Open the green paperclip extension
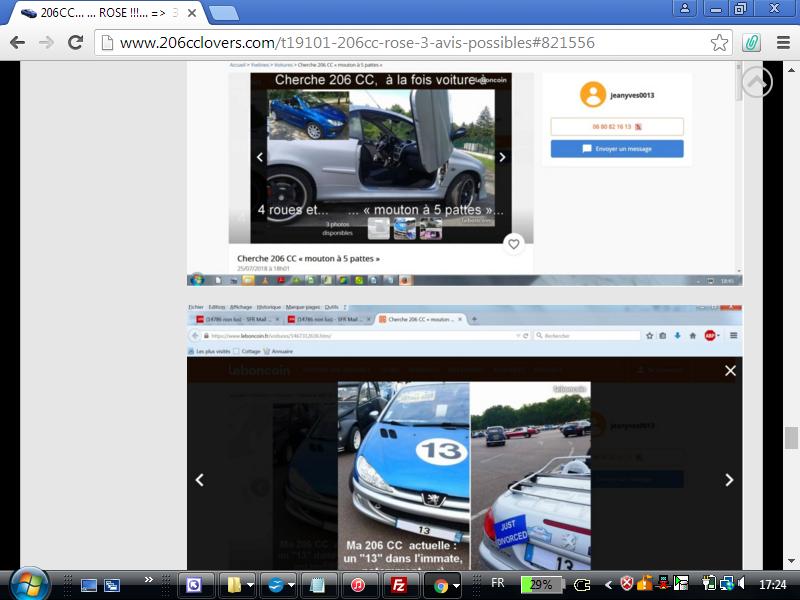 (x=751, y=42)
